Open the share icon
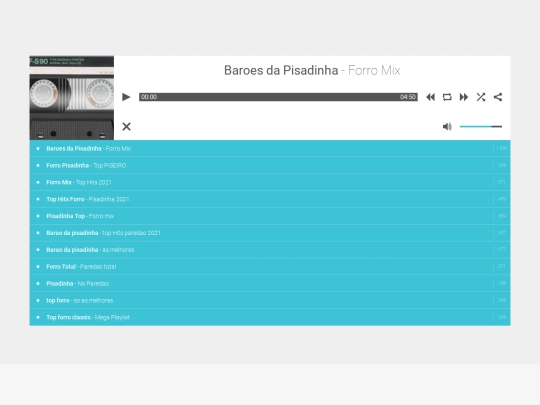The width and height of the screenshot is (540, 405). [498, 97]
